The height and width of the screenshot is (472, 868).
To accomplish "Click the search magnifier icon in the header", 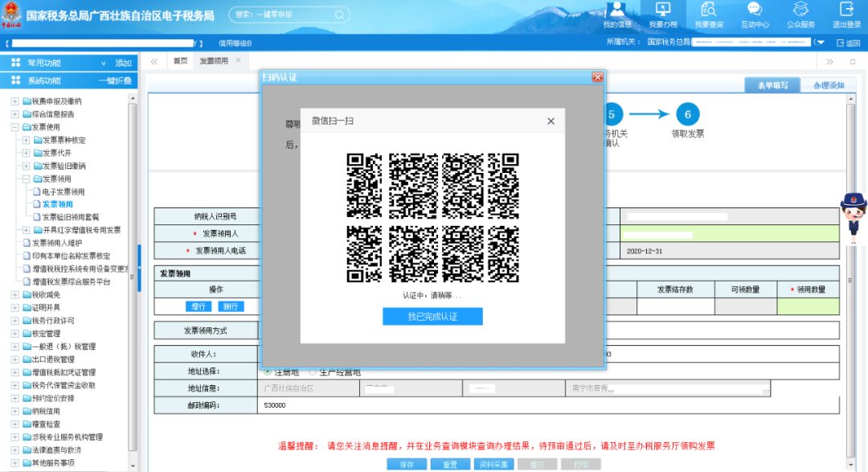I will point(339,15).
